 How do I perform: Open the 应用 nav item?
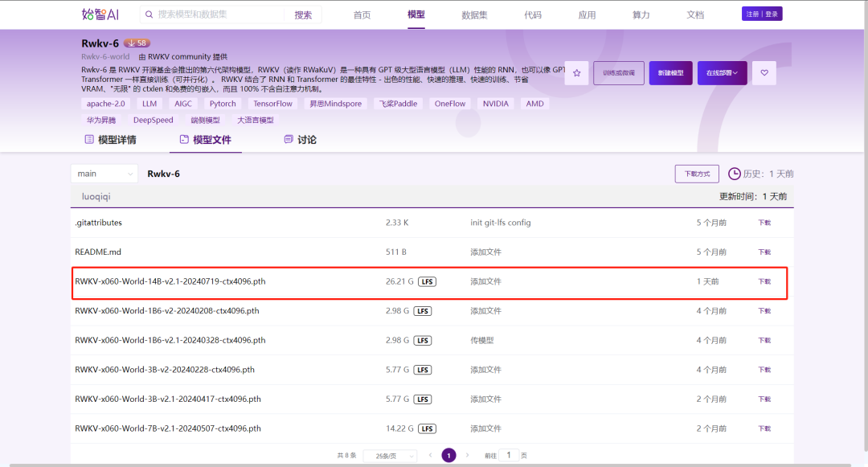(588, 15)
